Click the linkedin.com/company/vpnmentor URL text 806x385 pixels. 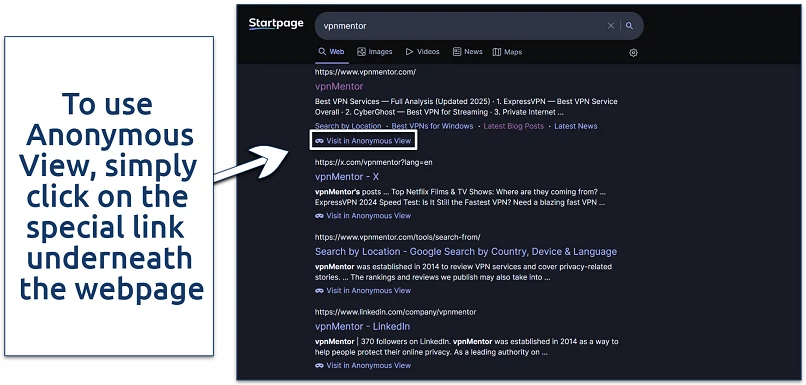[x=395, y=312]
